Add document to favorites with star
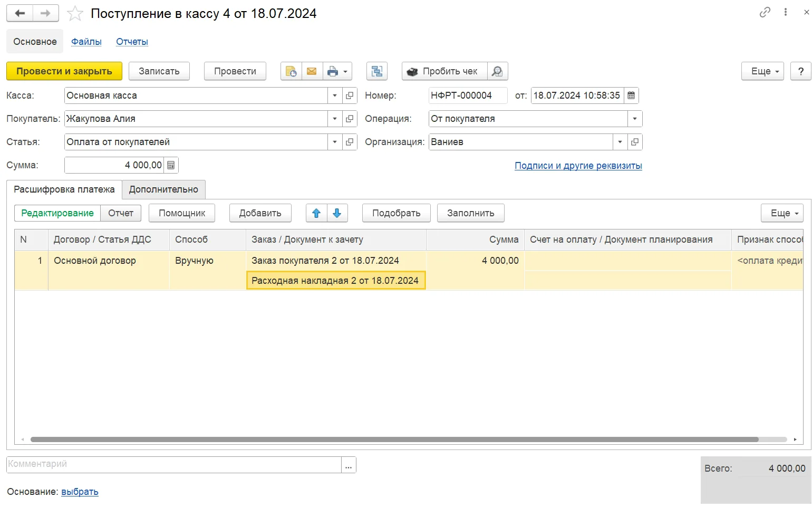 pyautogui.click(x=75, y=14)
